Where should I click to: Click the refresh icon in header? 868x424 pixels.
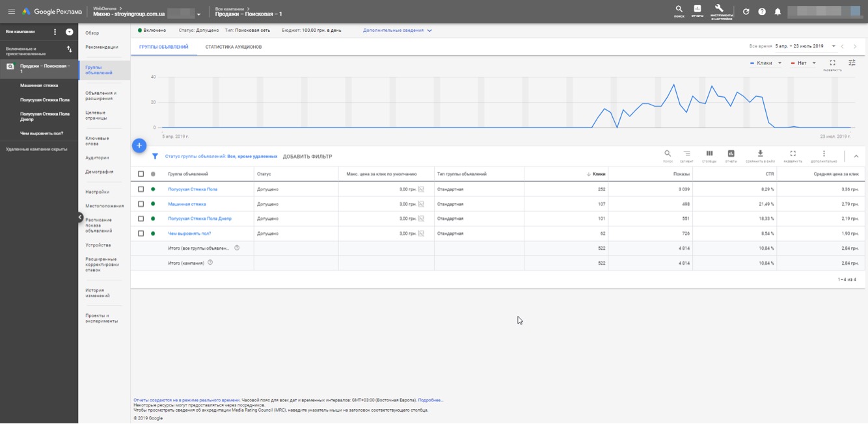[x=746, y=12]
